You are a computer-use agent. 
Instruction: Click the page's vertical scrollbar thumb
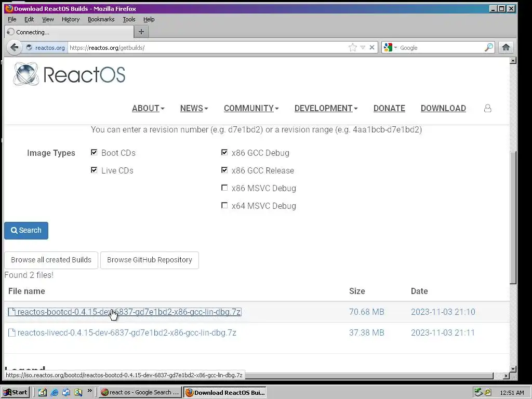click(x=513, y=217)
